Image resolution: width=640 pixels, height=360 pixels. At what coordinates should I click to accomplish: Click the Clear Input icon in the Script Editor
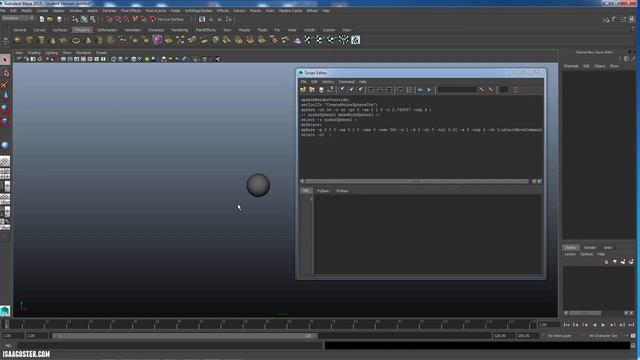tap(351, 90)
